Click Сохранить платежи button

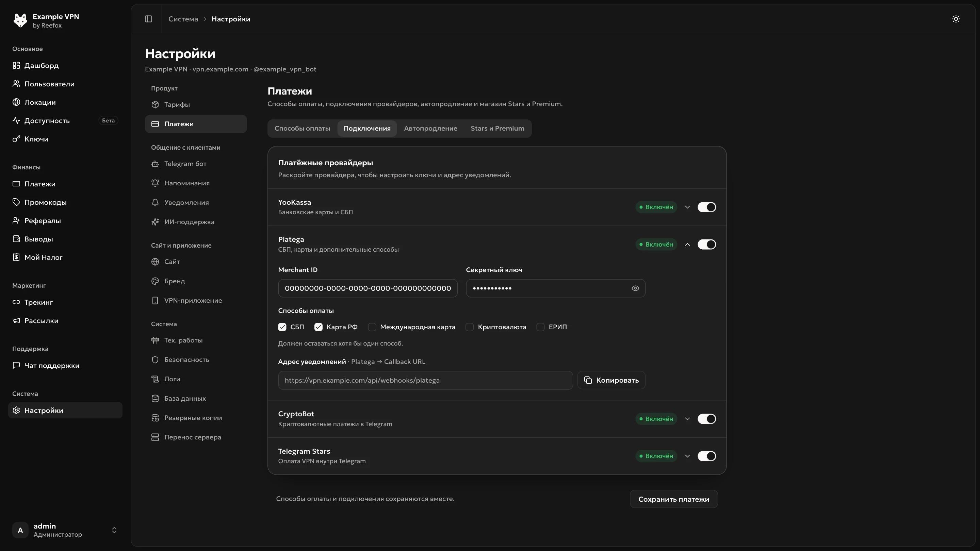click(x=673, y=499)
